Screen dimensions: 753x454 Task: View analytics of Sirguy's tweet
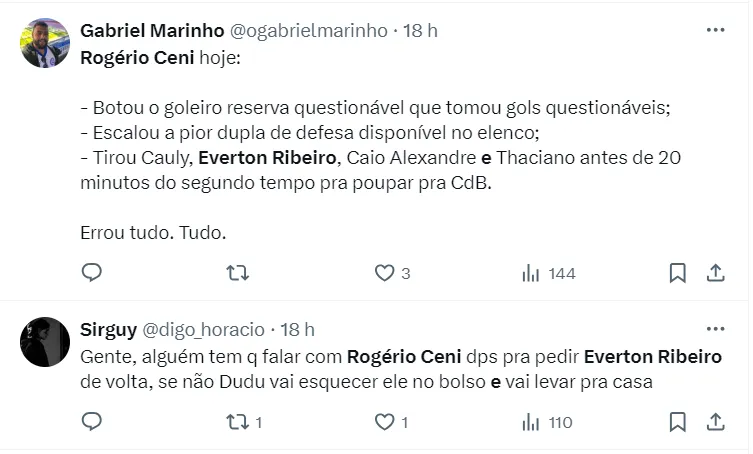click(531, 422)
